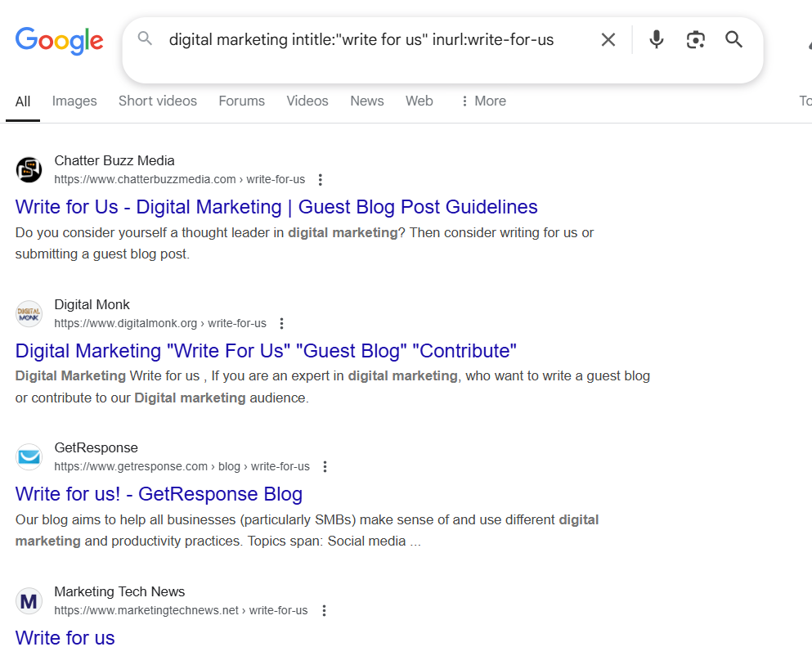Click the magnifying glass to search
The width and height of the screenshot is (812, 656).
tap(733, 38)
